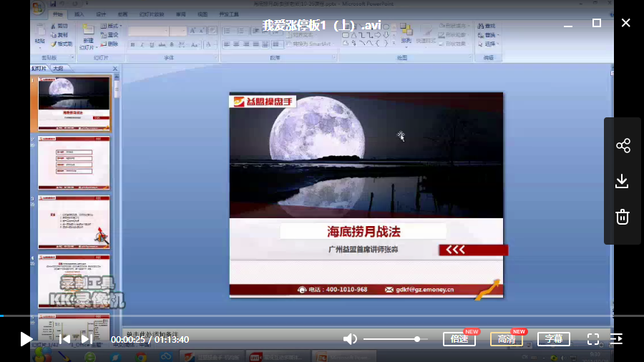Screen dimensions: 644x362
Task: Share the video via share icon
Action: point(623,146)
